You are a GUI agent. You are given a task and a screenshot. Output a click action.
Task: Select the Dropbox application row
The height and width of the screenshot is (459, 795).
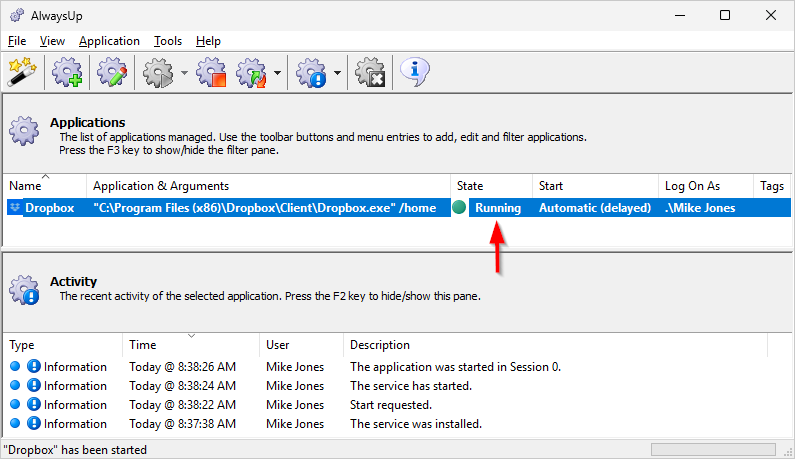50,208
